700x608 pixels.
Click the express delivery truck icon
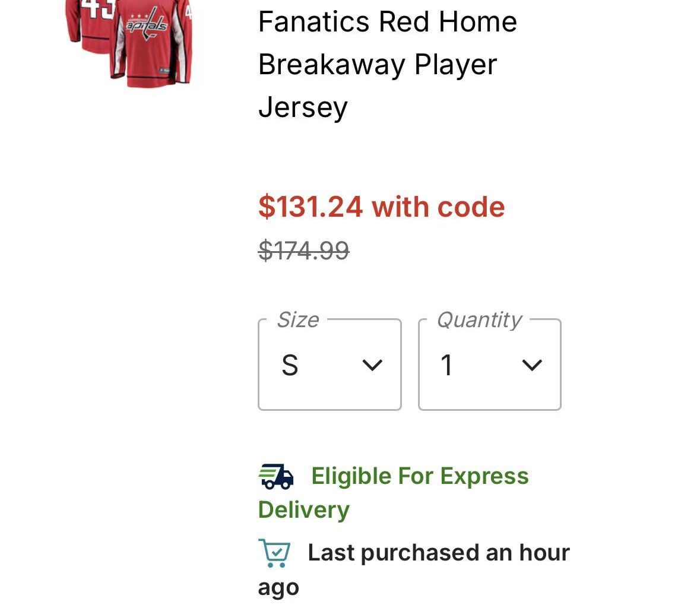(275, 477)
